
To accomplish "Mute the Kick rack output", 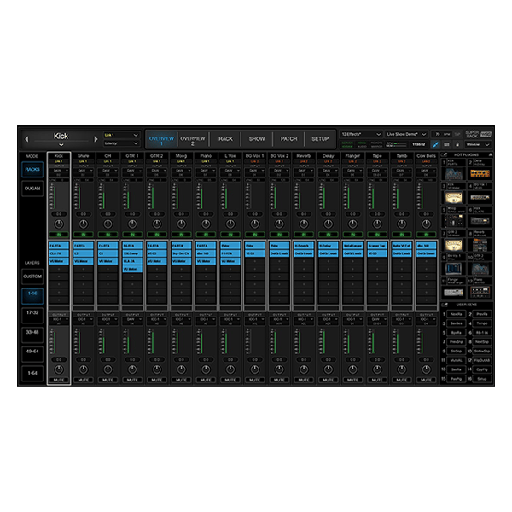I will tap(59, 380).
